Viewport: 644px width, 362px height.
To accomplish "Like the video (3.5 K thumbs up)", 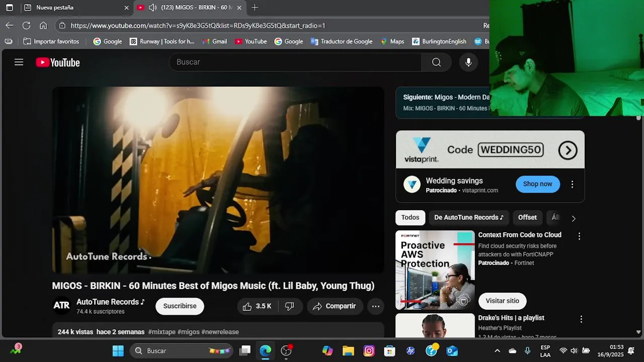I will [257, 306].
